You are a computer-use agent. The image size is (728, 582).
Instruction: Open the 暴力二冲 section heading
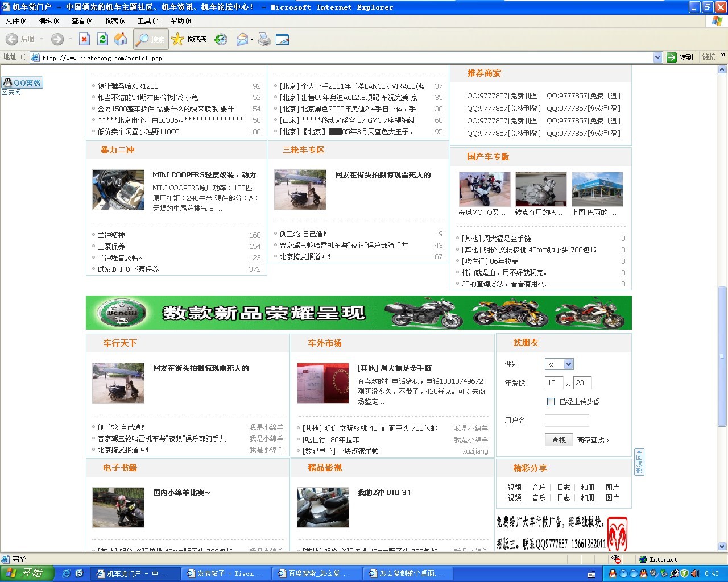point(117,150)
